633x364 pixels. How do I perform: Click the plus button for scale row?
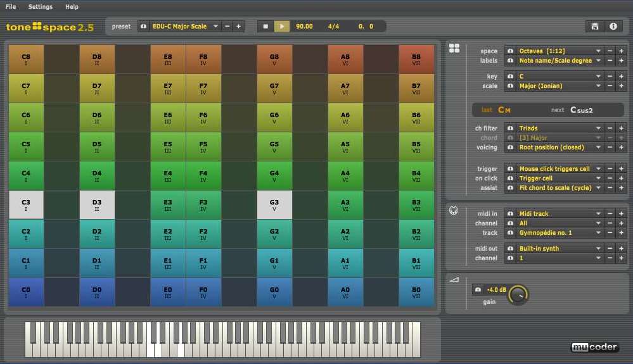(x=620, y=86)
